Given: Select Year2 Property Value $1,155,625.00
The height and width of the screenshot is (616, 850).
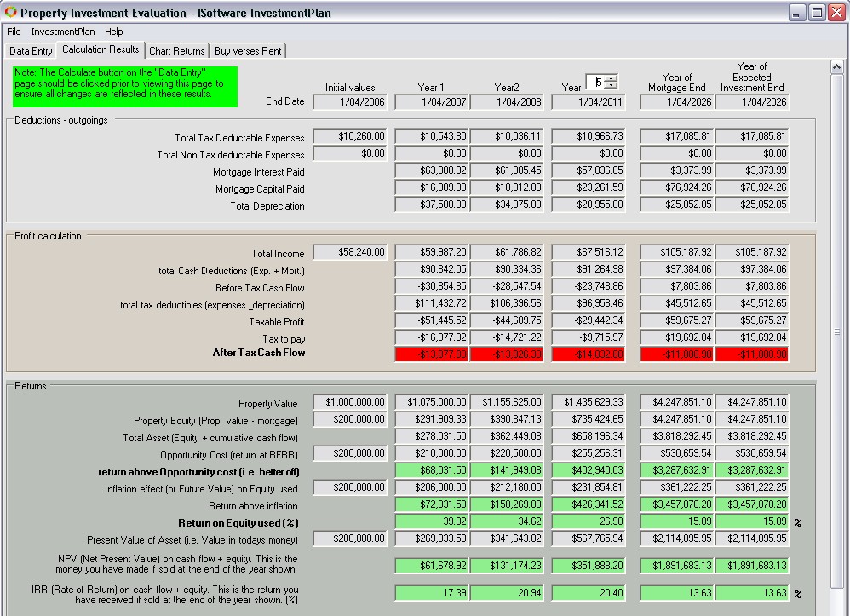Looking at the screenshot, I should (x=507, y=402).
